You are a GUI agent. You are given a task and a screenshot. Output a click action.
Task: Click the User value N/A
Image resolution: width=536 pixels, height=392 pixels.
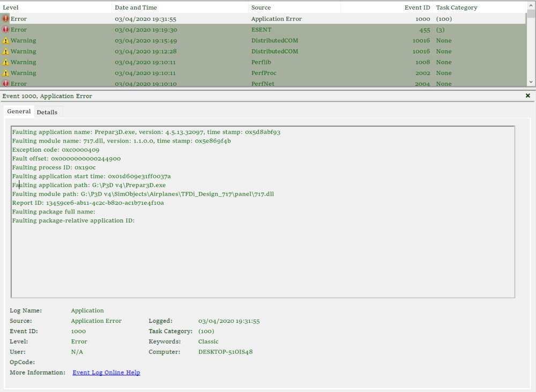(x=77, y=352)
